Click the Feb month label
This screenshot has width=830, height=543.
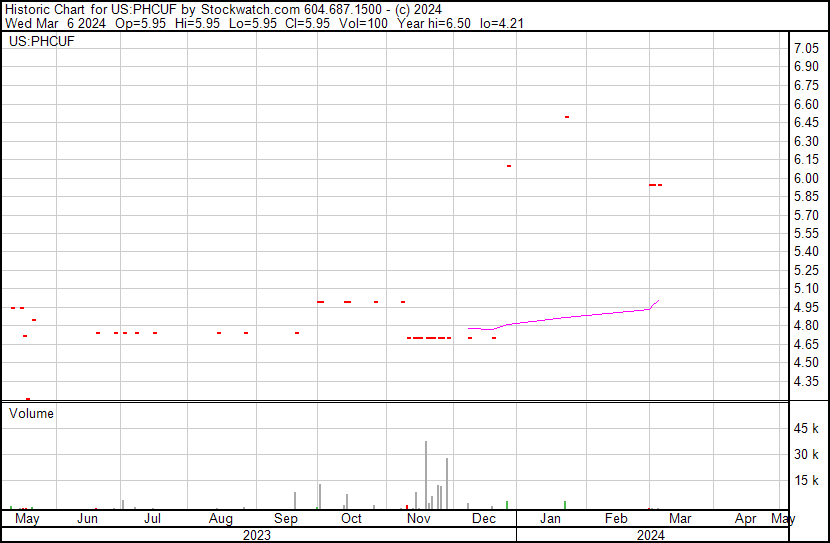pyautogui.click(x=616, y=518)
